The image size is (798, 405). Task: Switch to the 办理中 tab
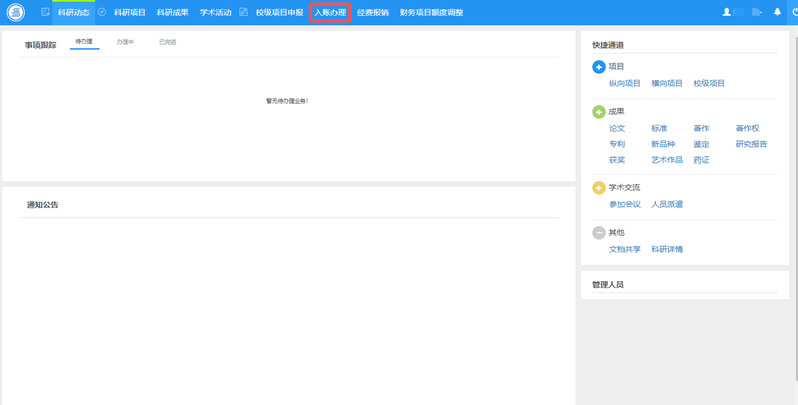tap(126, 42)
